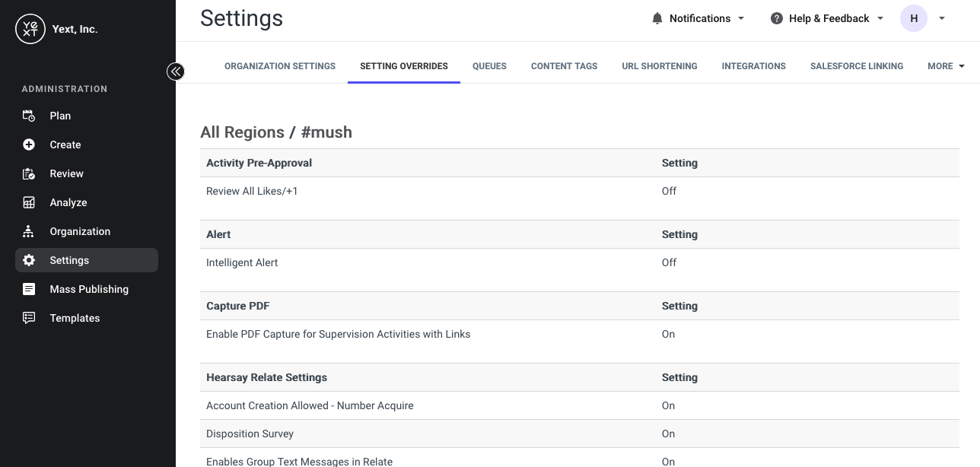Switch to the Integrations tab

[x=754, y=66]
